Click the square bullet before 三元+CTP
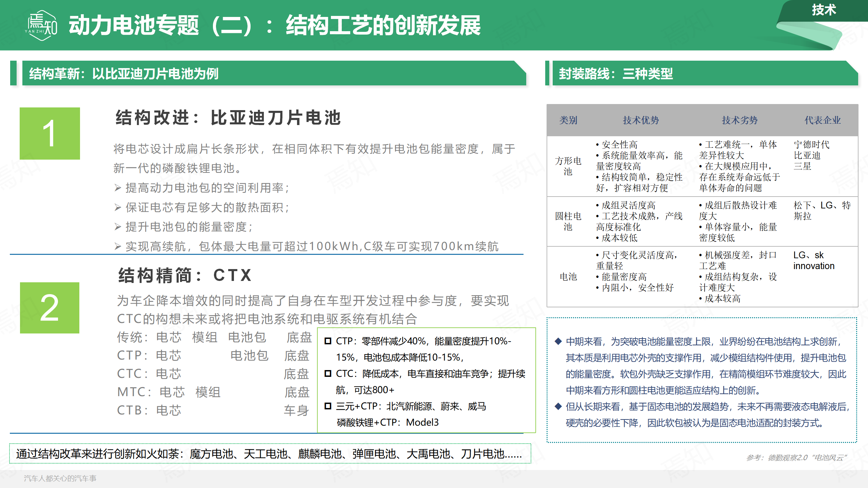Viewport: 868px width, 488px height. [x=328, y=406]
